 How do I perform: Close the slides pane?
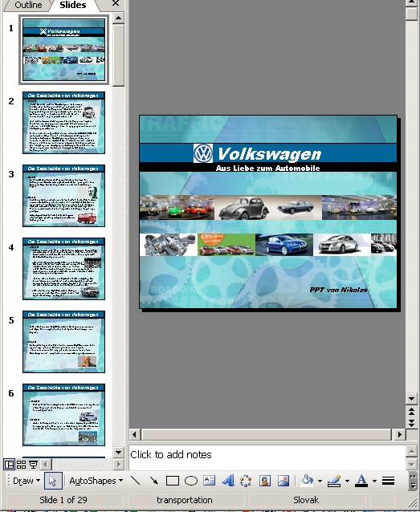tap(116, 3)
